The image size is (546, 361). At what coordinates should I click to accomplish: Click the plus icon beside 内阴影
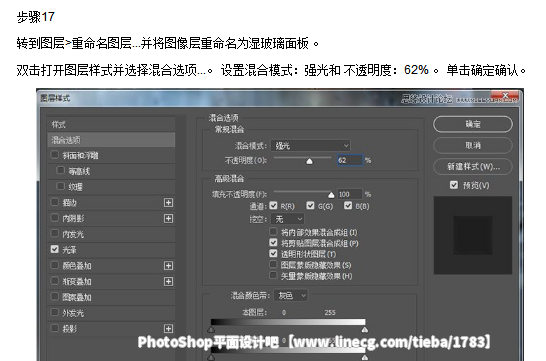tap(169, 218)
